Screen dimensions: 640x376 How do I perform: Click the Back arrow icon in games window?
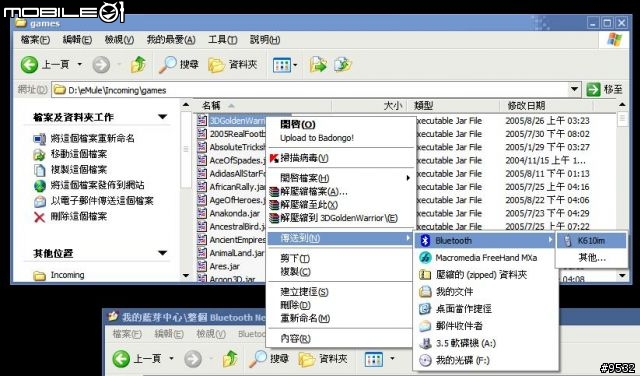click(29, 65)
